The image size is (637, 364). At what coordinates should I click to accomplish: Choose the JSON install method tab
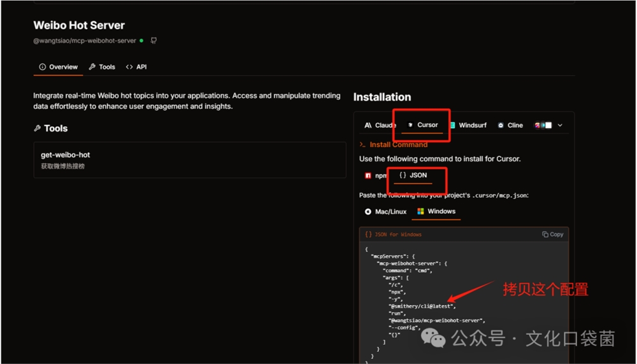pos(413,175)
